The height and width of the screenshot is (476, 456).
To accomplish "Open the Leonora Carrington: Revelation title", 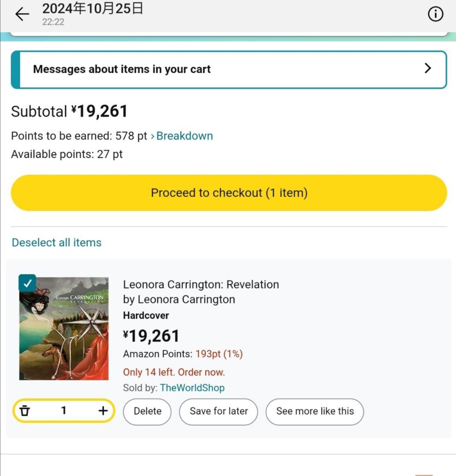I will (201, 284).
